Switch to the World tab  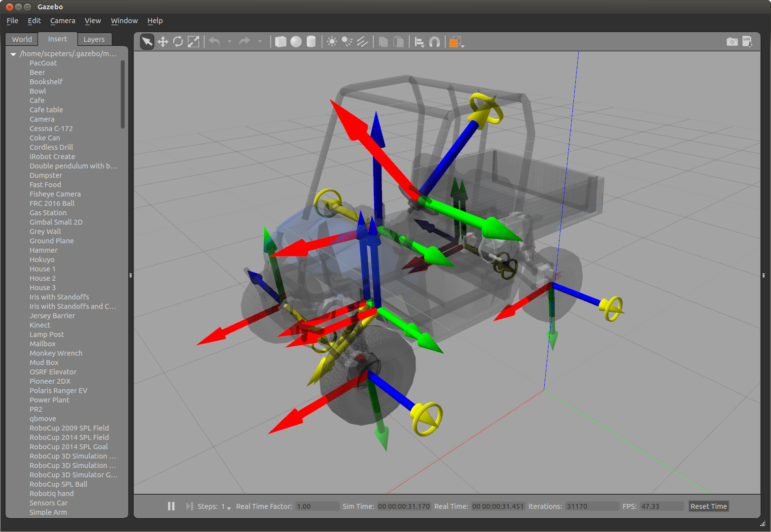pos(22,39)
